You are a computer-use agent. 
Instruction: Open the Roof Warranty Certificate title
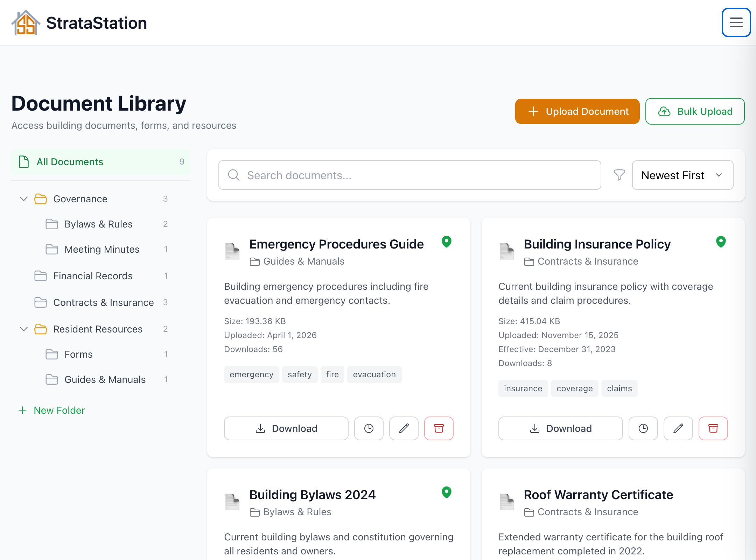[598, 495]
